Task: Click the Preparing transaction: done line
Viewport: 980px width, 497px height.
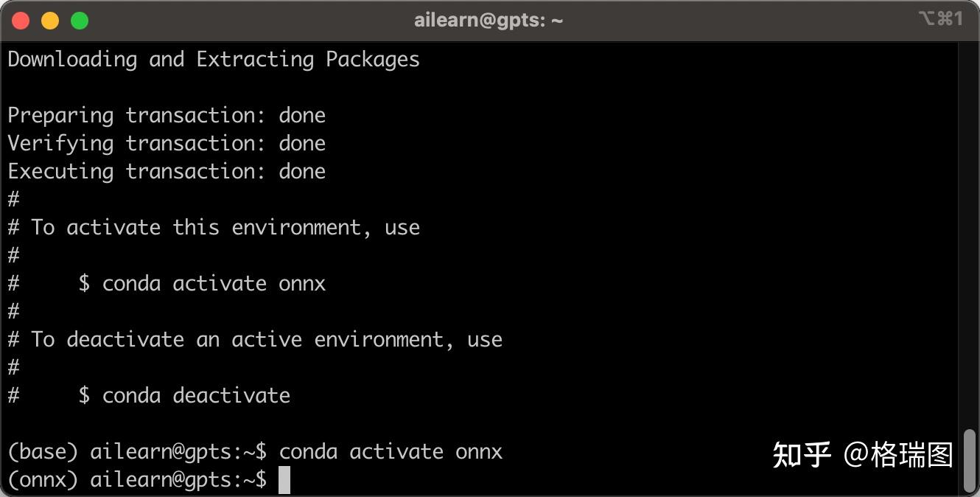Action: [167, 116]
